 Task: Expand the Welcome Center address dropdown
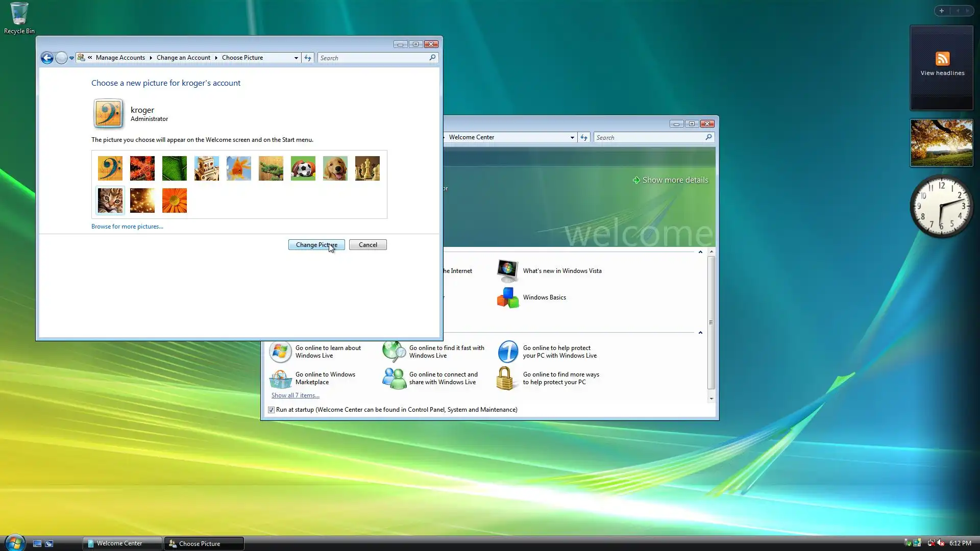(572, 137)
